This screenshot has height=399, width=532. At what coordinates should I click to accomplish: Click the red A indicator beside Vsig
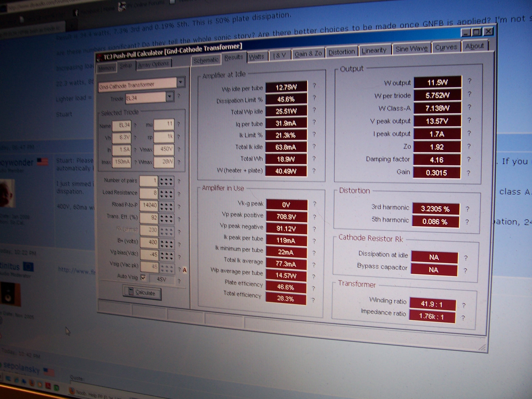pos(185,270)
